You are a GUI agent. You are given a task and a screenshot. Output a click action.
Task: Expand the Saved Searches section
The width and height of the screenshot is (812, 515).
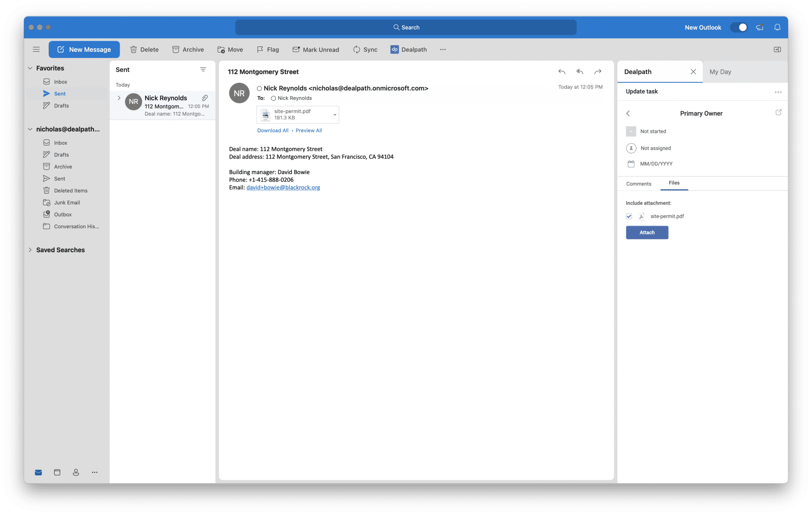tap(31, 250)
